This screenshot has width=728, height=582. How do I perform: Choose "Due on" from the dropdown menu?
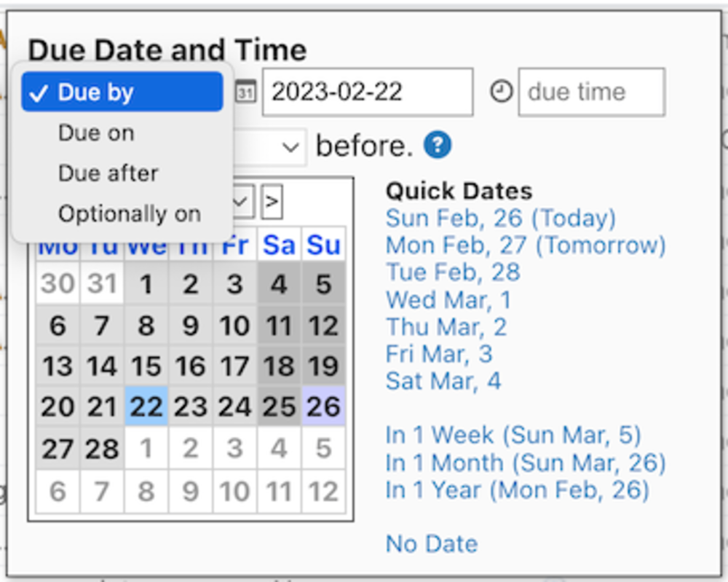coord(96,133)
